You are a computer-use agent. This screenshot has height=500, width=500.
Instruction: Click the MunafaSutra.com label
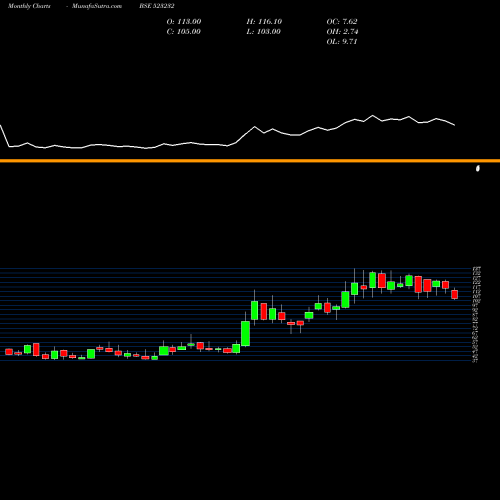(x=97, y=6)
